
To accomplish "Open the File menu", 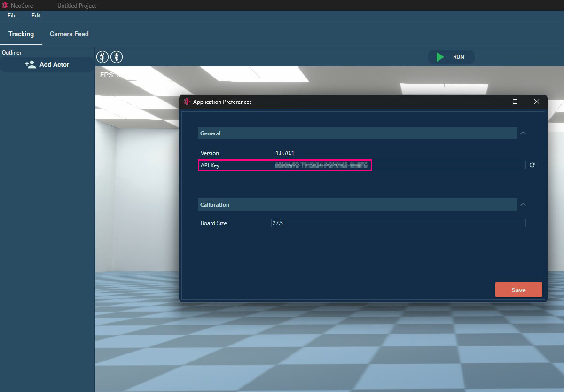I will coord(12,16).
